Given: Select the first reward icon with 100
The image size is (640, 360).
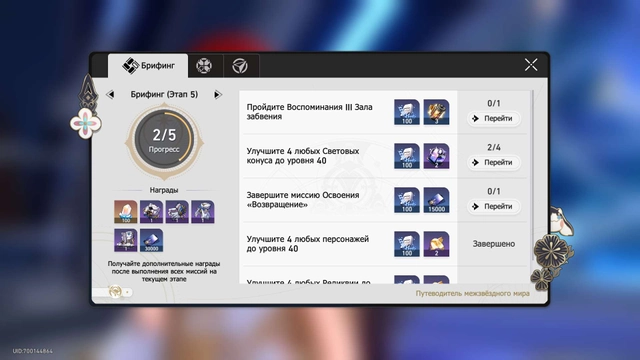Looking at the screenshot, I should coord(126,211).
